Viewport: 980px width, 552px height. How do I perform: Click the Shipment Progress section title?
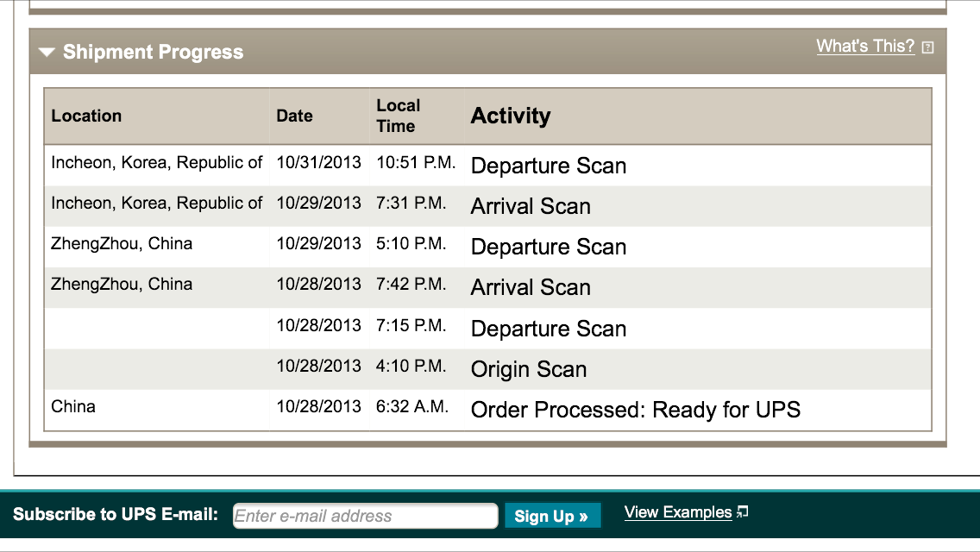(x=153, y=53)
